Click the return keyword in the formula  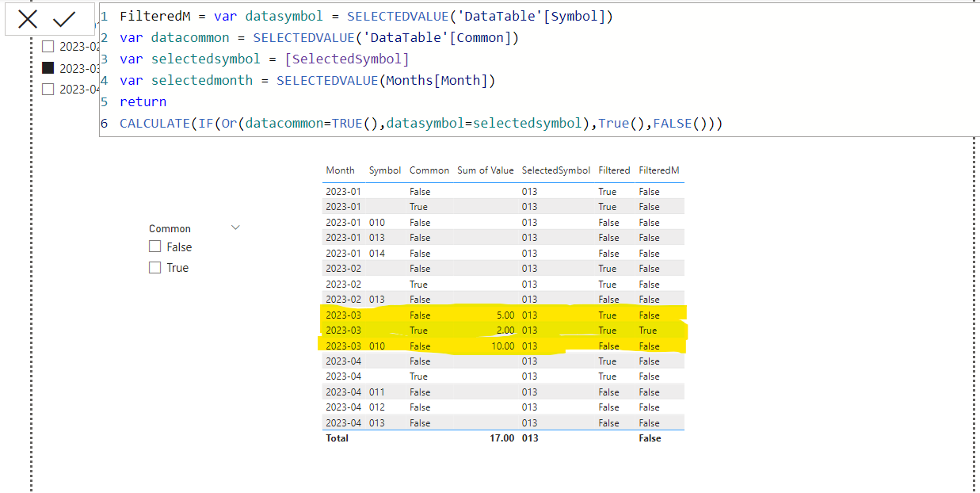tap(143, 102)
